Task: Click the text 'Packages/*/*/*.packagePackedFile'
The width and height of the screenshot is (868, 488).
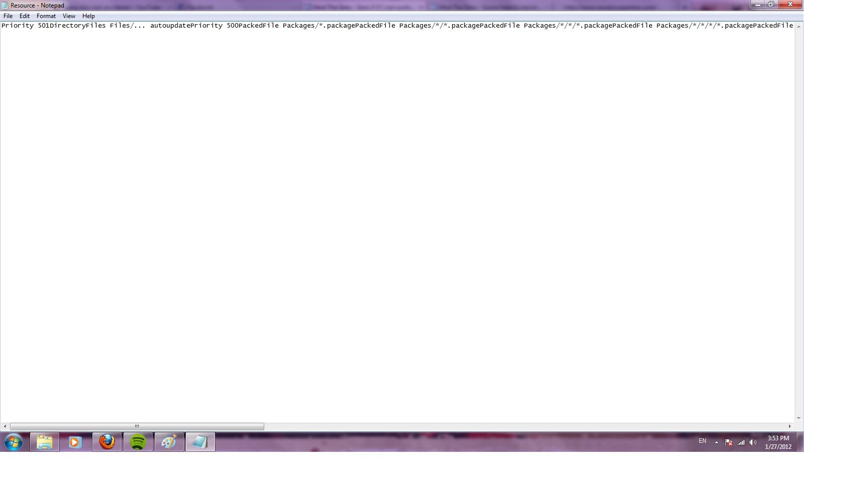Action: pyautogui.click(x=588, y=26)
